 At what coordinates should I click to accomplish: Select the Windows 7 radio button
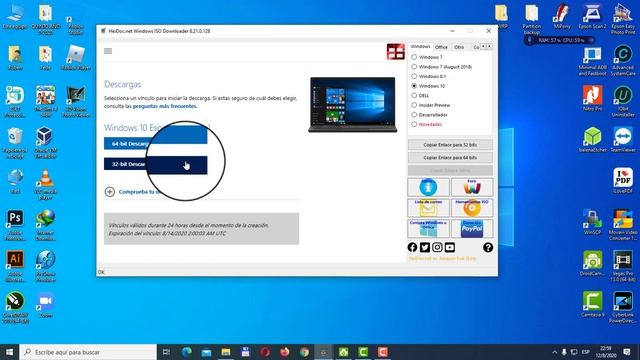[x=414, y=57]
